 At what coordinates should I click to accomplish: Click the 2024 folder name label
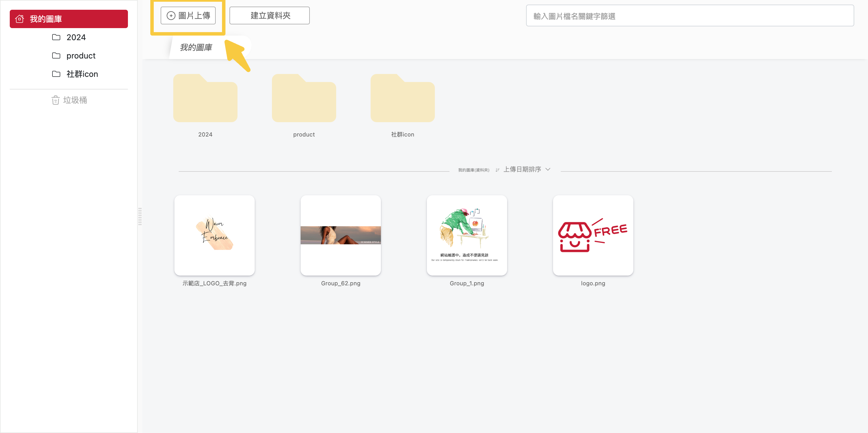tap(205, 134)
